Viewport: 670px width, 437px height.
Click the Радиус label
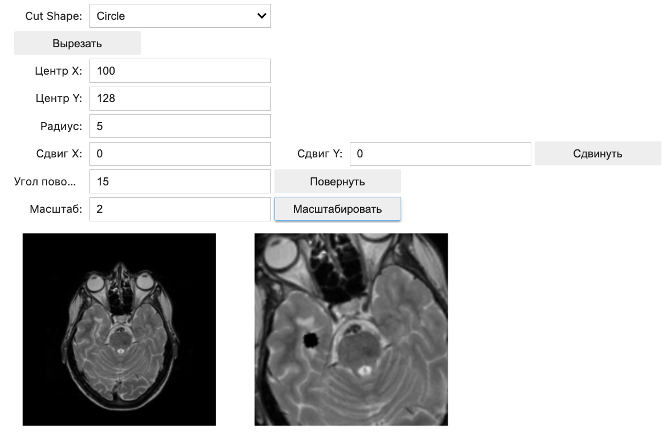(x=62, y=126)
